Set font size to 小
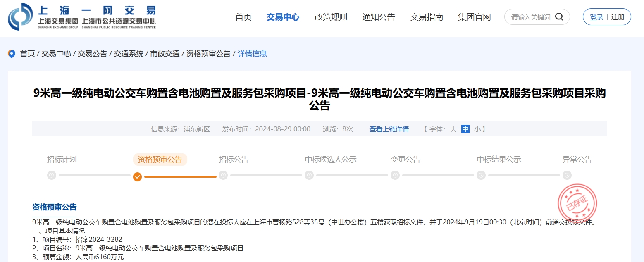644x262 pixels. pyautogui.click(x=477, y=129)
